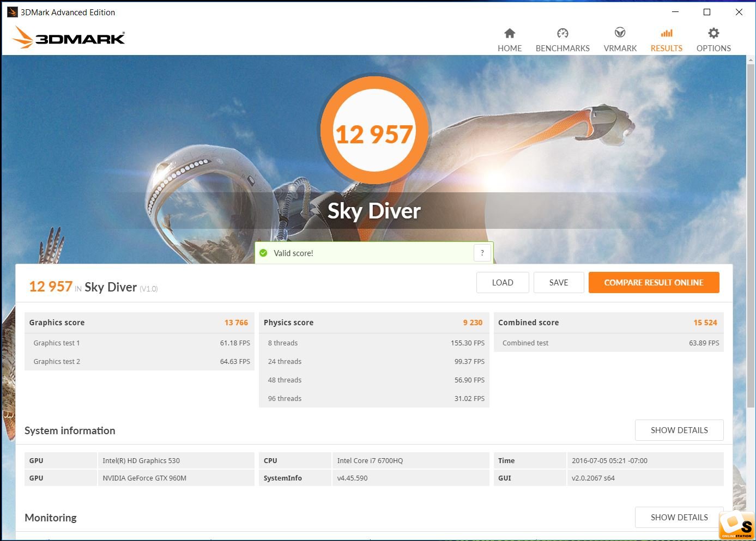Image resolution: width=756 pixels, height=541 pixels.
Task: Click COMPARE RESULT ONLINE button
Action: (x=654, y=282)
